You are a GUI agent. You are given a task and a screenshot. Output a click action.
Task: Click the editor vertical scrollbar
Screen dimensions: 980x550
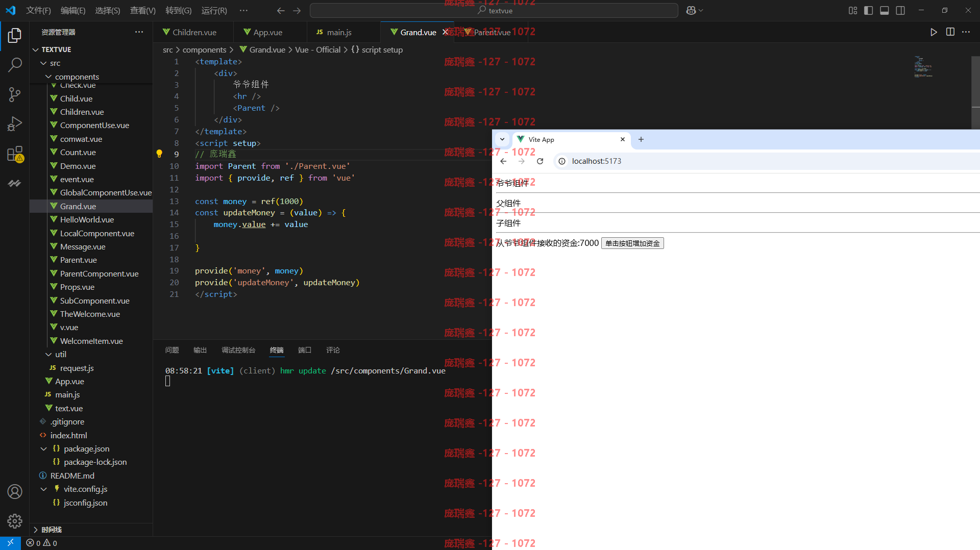point(975,92)
